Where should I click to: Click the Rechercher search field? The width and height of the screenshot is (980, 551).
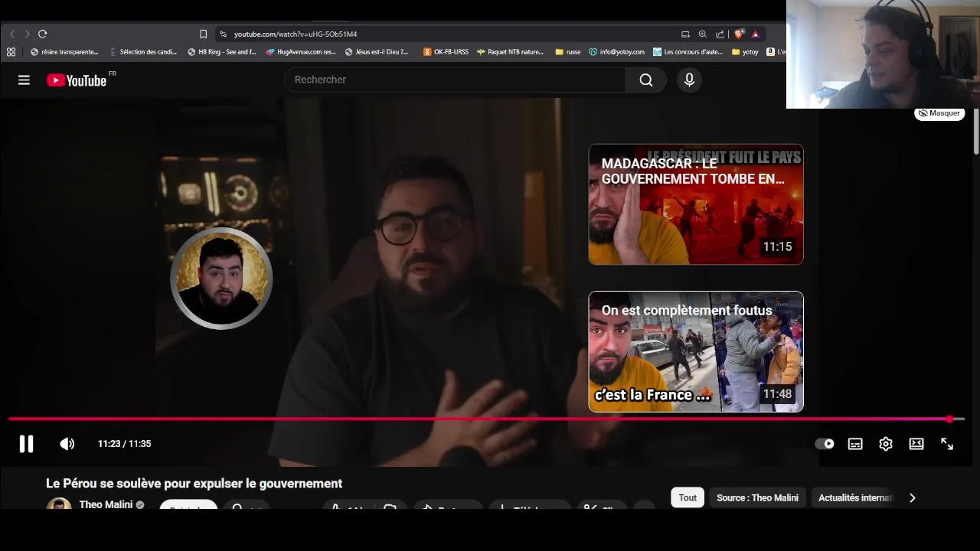coord(456,80)
